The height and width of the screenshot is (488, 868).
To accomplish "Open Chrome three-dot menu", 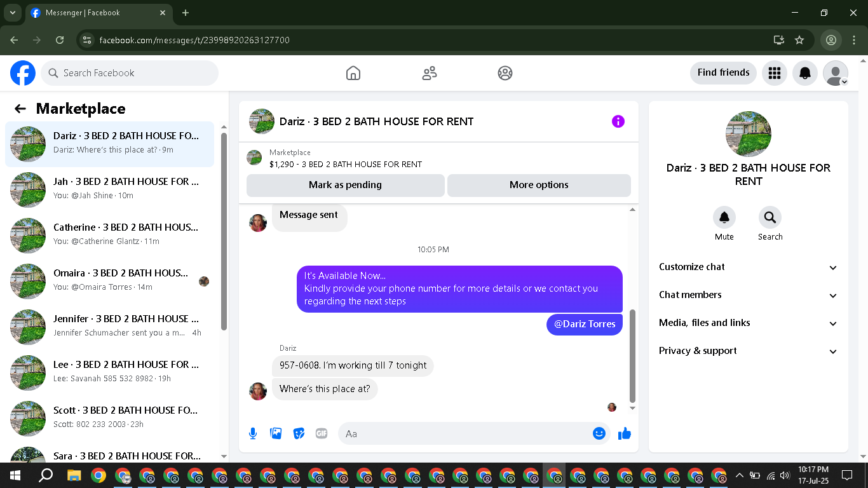I will [x=853, y=40].
